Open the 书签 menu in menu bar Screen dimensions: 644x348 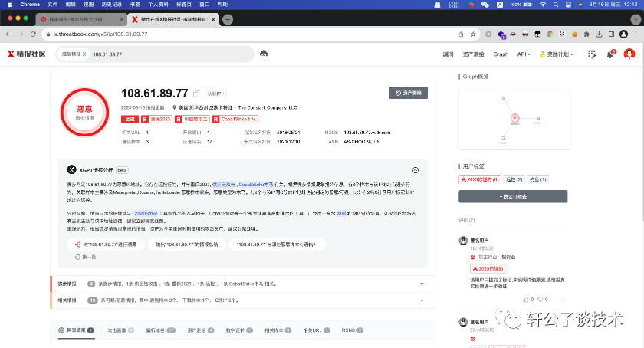click(135, 5)
